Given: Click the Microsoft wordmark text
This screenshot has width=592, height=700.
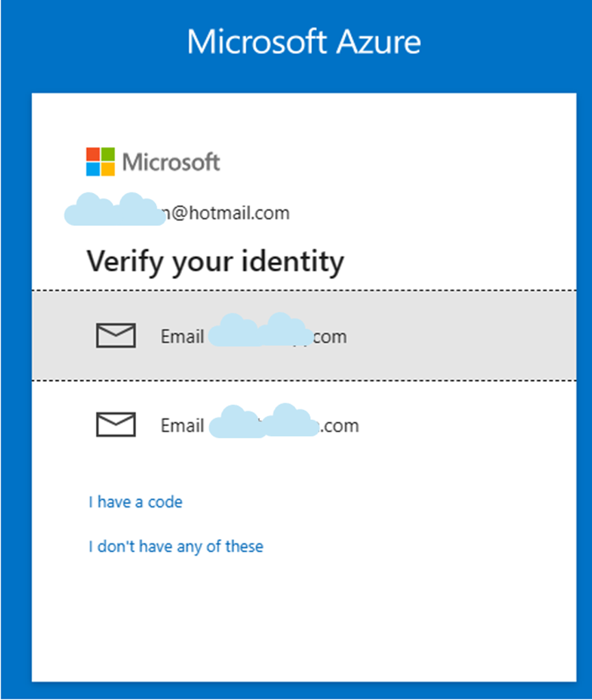Looking at the screenshot, I should [x=171, y=162].
